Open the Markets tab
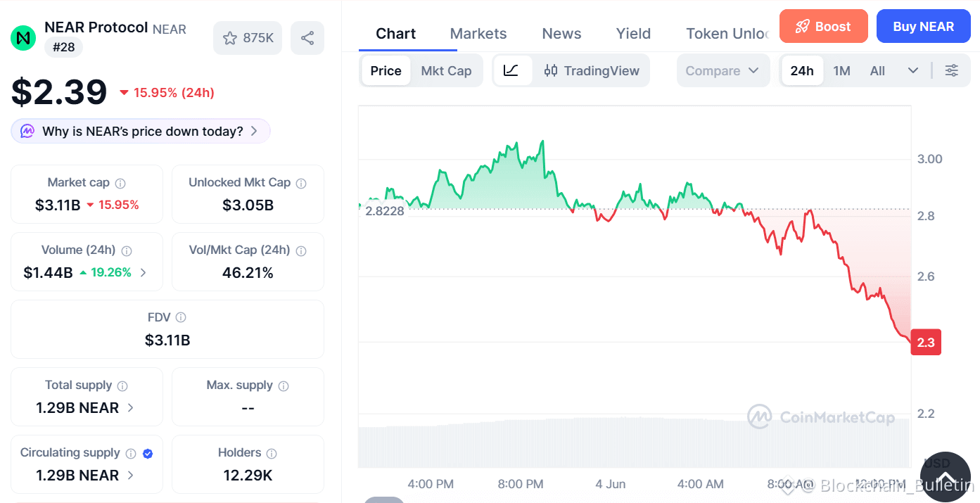The image size is (980, 503). click(x=478, y=34)
